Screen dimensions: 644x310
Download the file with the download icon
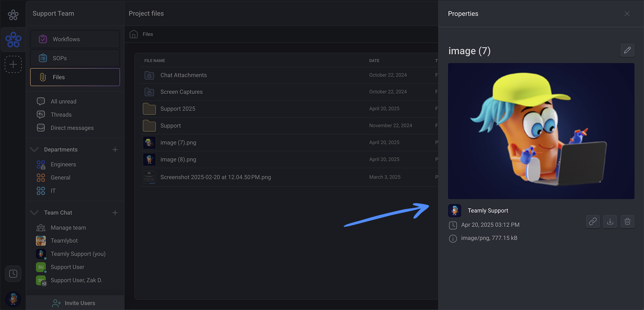click(610, 222)
